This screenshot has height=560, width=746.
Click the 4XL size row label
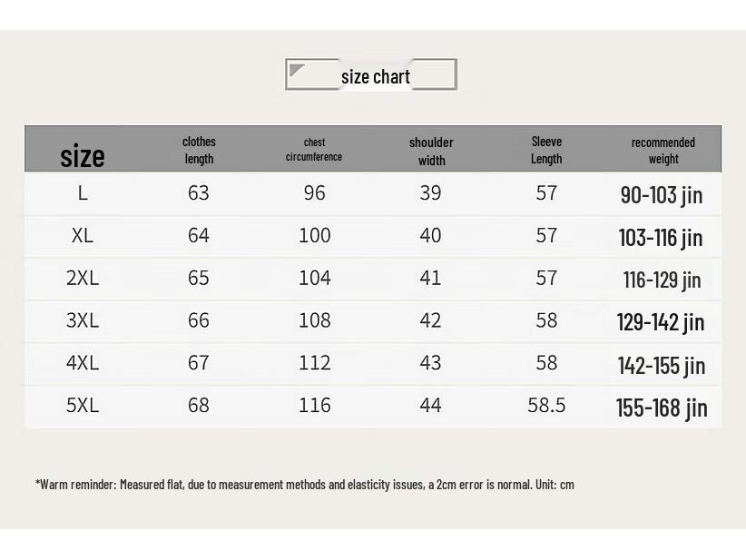(83, 363)
